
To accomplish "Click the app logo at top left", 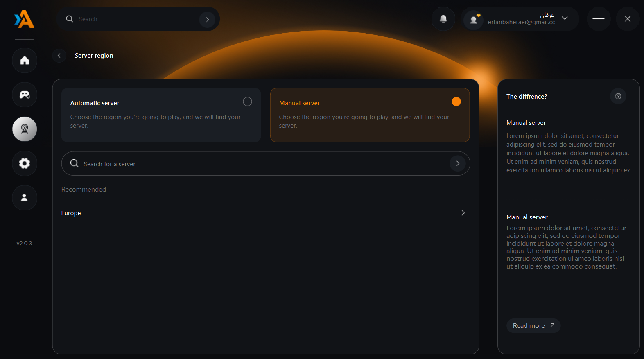I will [25, 19].
